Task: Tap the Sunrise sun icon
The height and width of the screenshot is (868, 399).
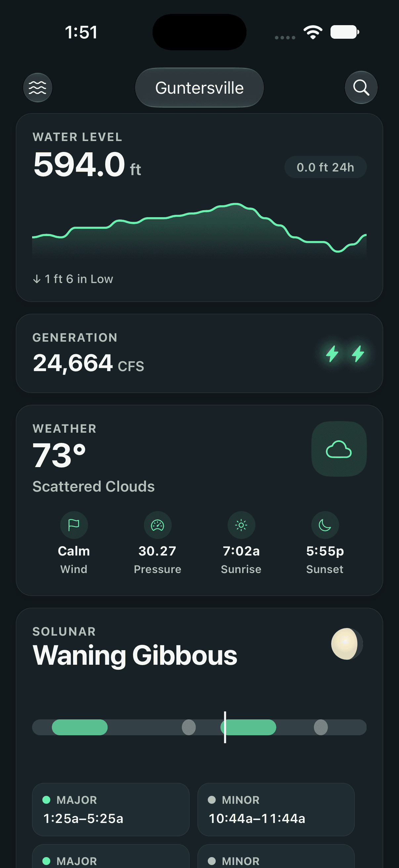Action: (x=241, y=525)
